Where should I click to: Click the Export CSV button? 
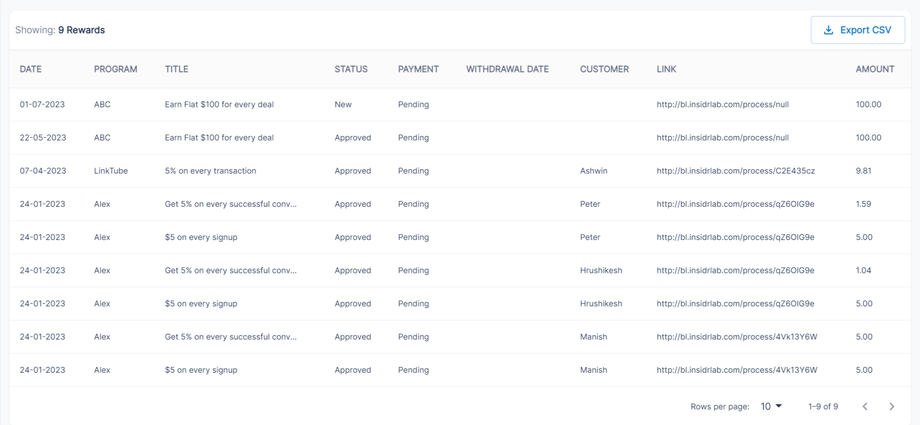858,30
